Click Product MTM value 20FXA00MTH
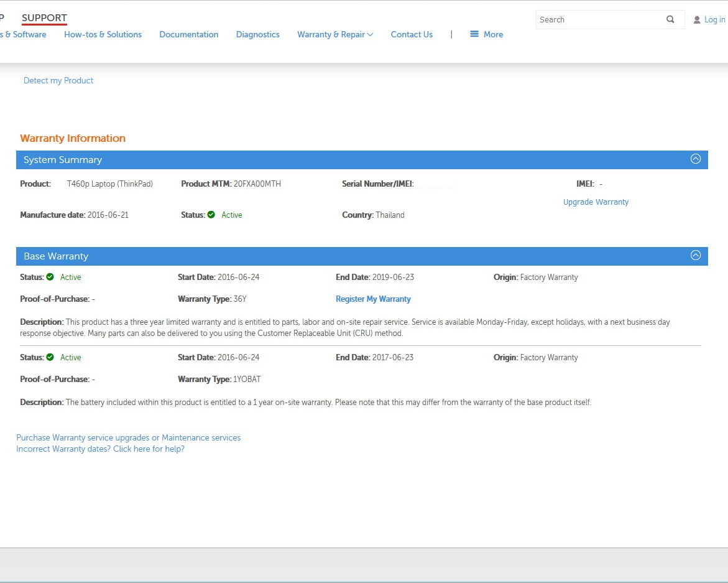The image size is (728, 583). 257,184
